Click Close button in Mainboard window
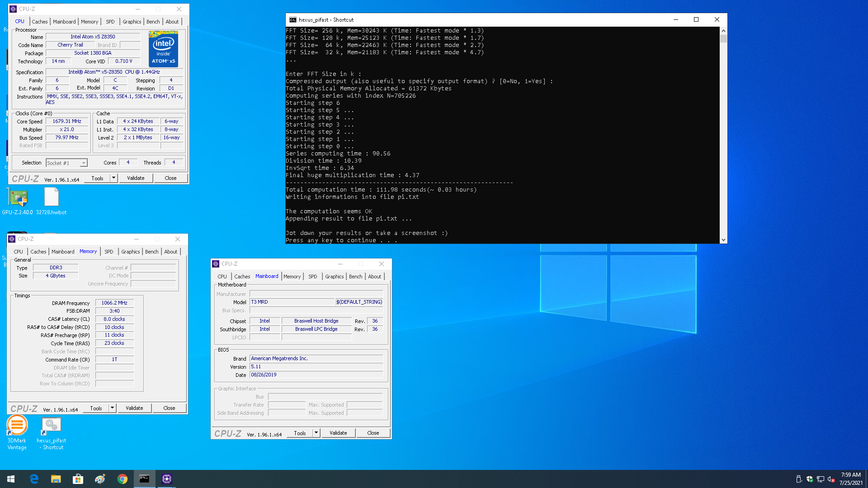The width and height of the screenshot is (868, 488). pos(373,433)
